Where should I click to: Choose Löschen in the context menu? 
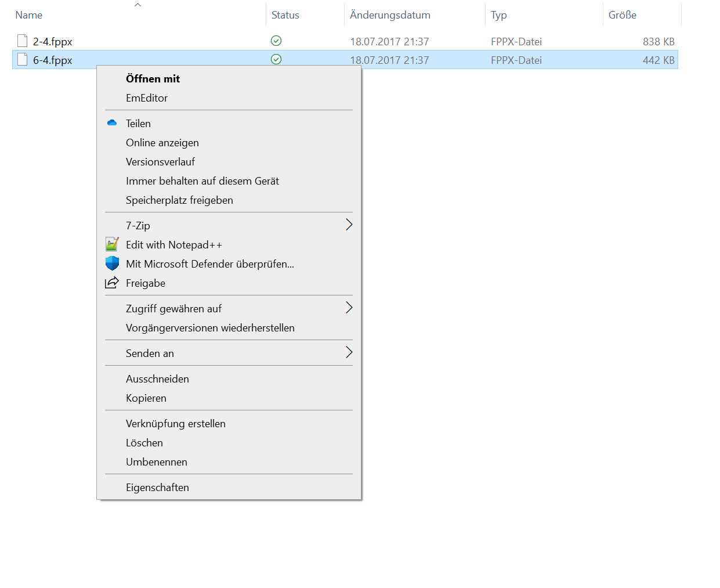tap(144, 443)
